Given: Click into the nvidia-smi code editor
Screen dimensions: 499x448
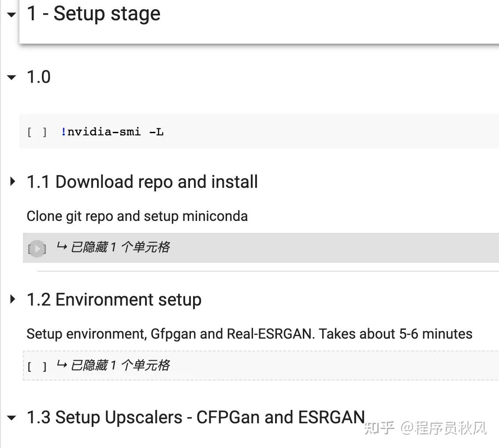Looking at the screenshot, I should coord(264,132).
